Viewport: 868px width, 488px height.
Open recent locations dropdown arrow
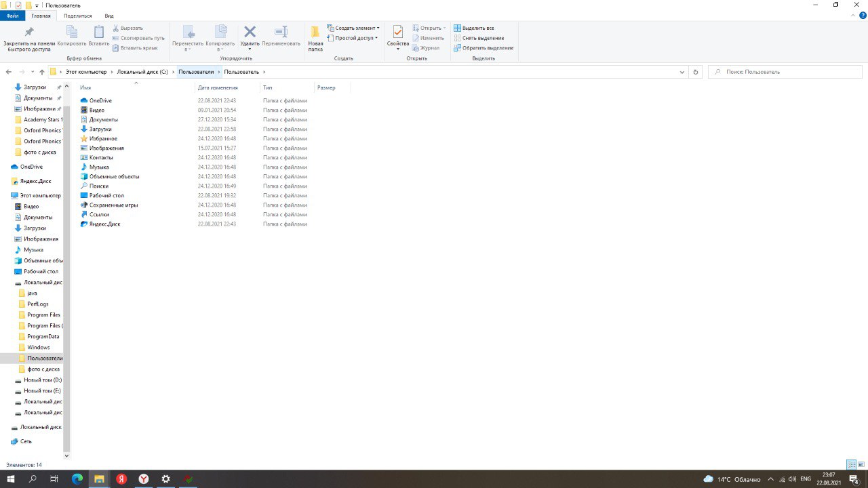(x=32, y=72)
